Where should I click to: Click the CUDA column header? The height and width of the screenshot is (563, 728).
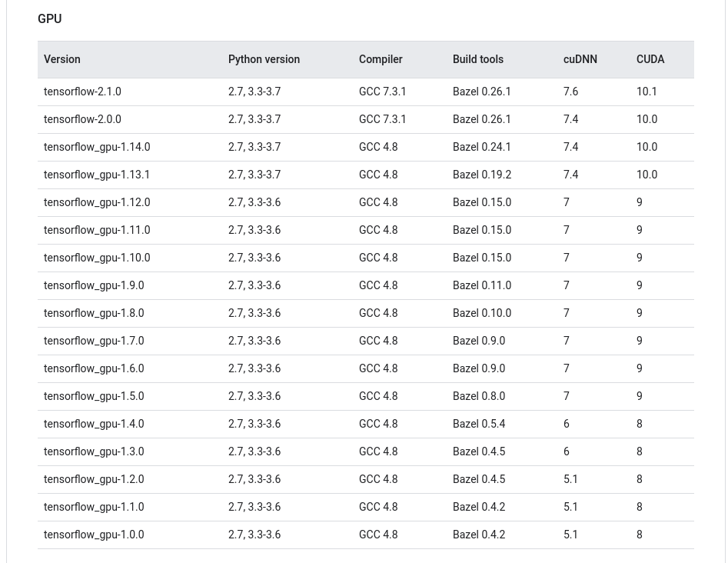[650, 59]
